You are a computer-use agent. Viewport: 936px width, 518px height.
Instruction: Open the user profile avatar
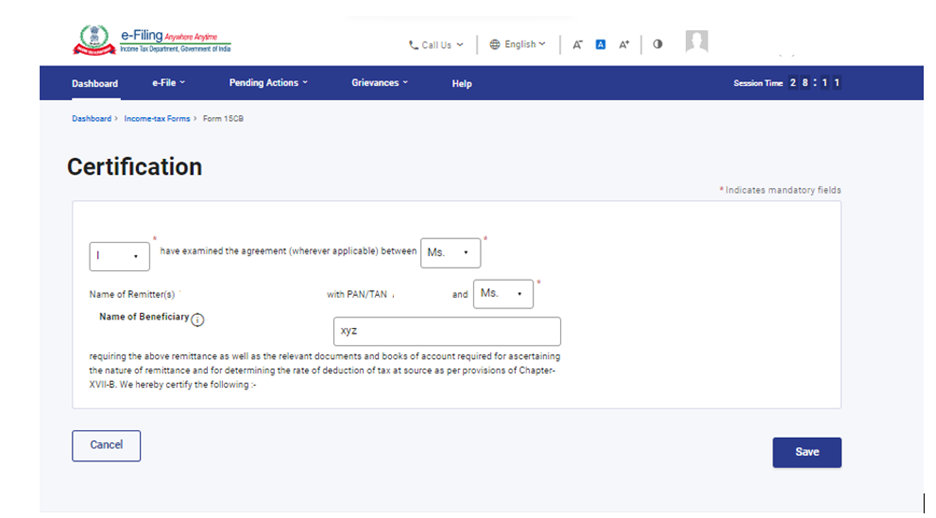pos(696,42)
